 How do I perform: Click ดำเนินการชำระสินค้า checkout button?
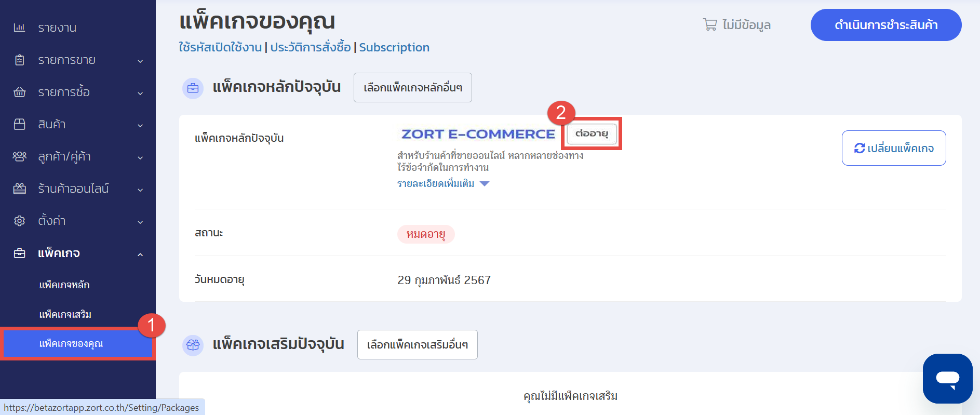pyautogui.click(x=885, y=25)
